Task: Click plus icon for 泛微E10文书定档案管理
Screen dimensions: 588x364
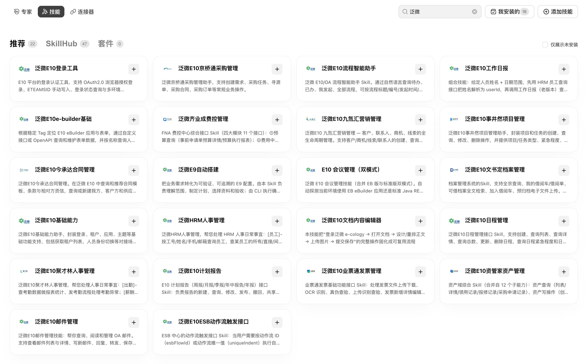Action: click(564, 170)
